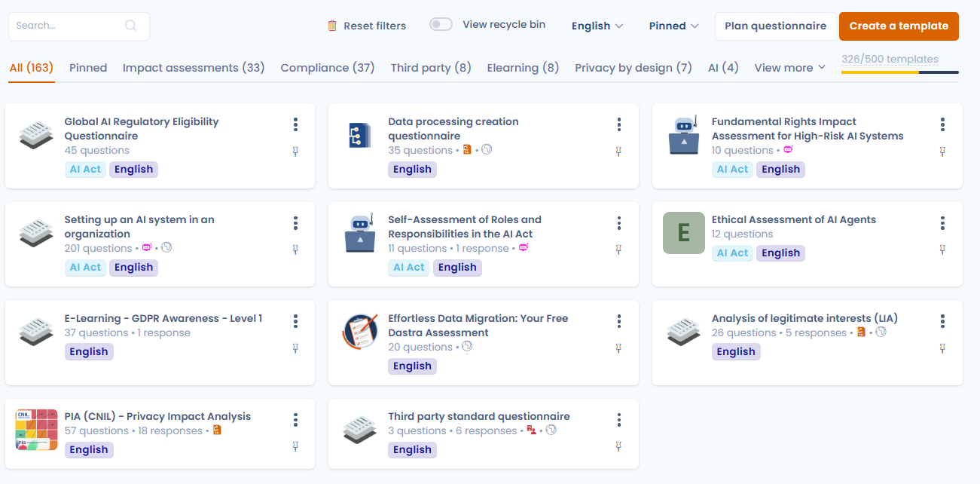The height and width of the screenshot is (484, 980).
Task: Toggle pin on Analysis of legitimate interests card
Action: [x=942, y=348]
